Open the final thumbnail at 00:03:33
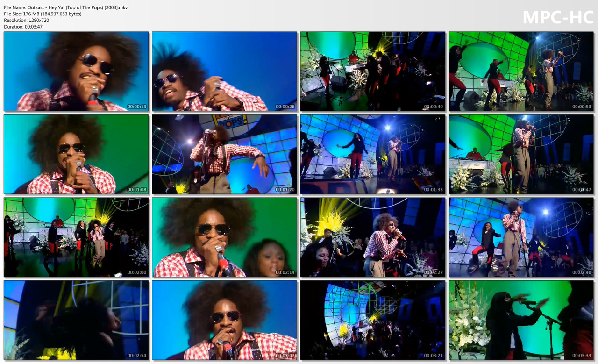 tap(520, 321)
